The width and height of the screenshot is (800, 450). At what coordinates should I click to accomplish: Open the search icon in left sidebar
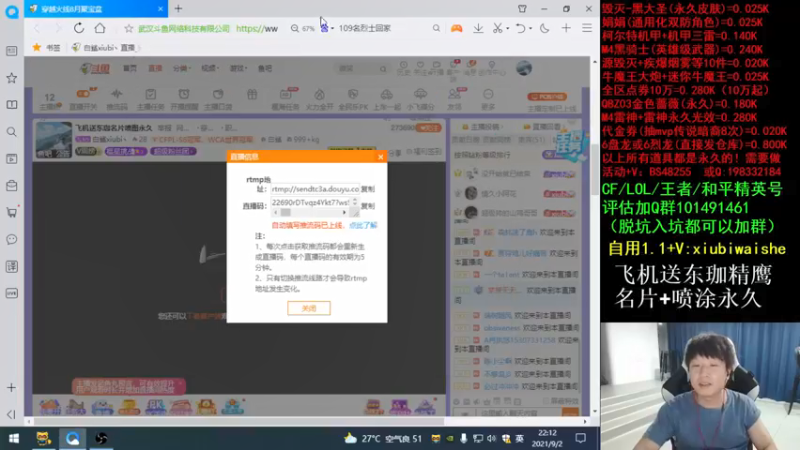[x=11, y=132]
